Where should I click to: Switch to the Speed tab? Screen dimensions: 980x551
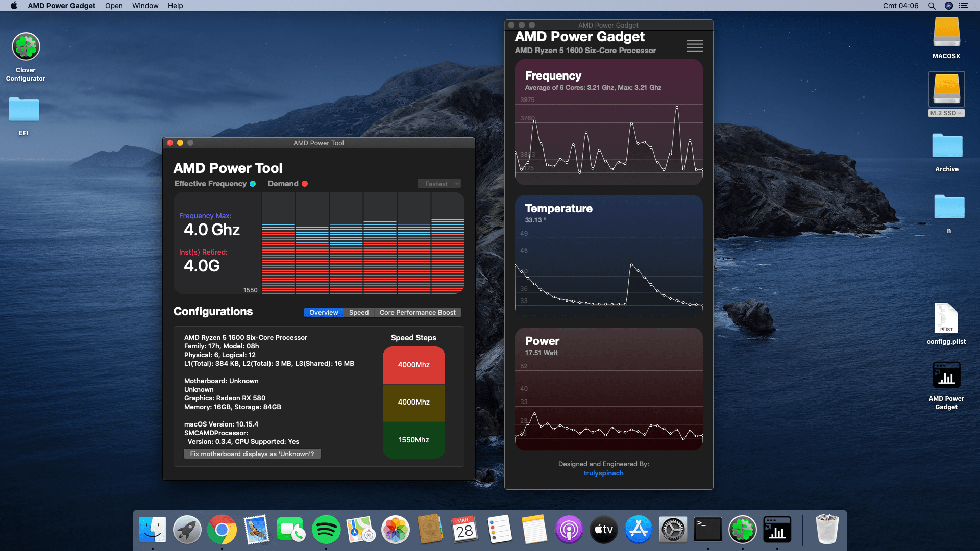pyautogui.click(x=359, y=312)
